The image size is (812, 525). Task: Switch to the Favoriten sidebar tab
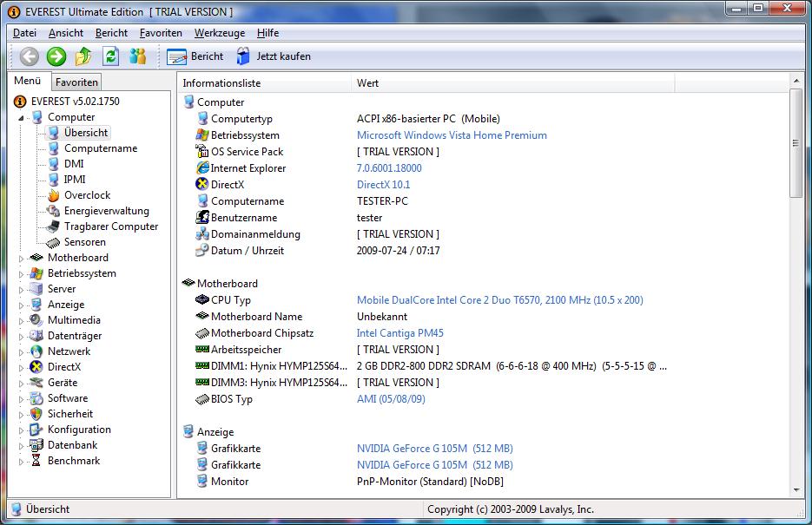[x=76, y=82]
